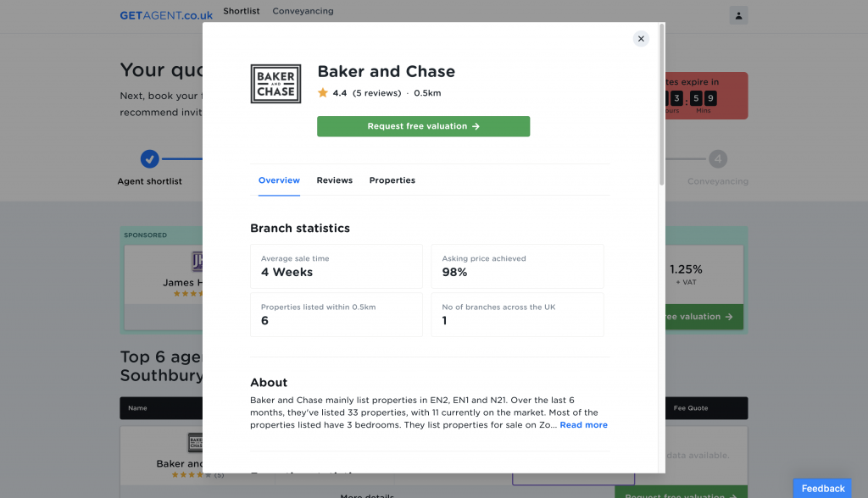Click the (5 reviews) text
The image size is (868, 498).
tap(376, 93)
